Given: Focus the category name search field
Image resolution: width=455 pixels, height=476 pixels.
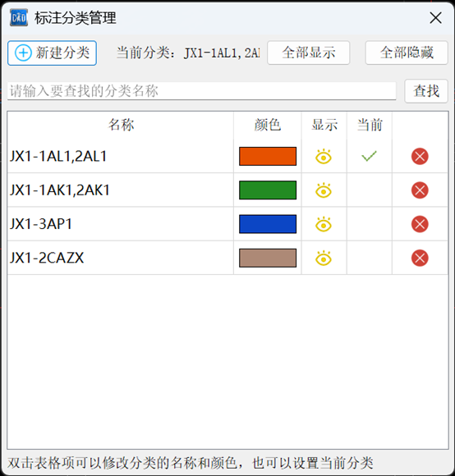Looking at the screenshot, I should tap(202, 91).
